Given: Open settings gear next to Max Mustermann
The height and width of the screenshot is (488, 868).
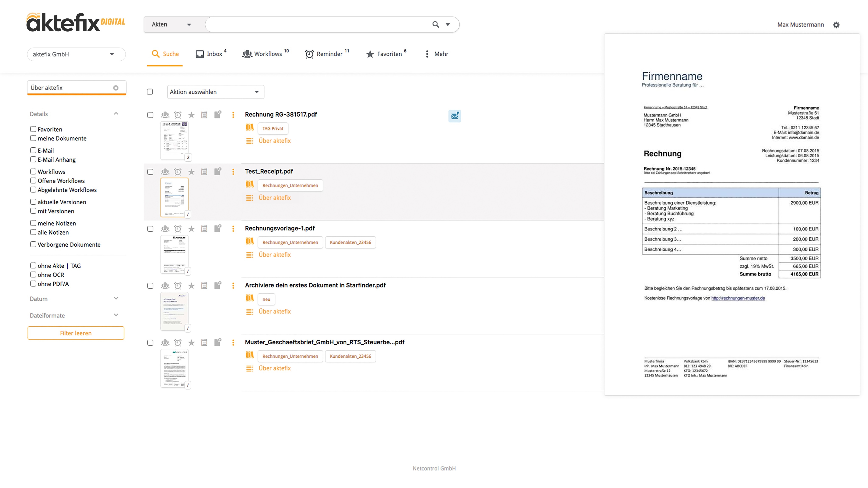Looking at the screenshot, I should click(836, 25).
